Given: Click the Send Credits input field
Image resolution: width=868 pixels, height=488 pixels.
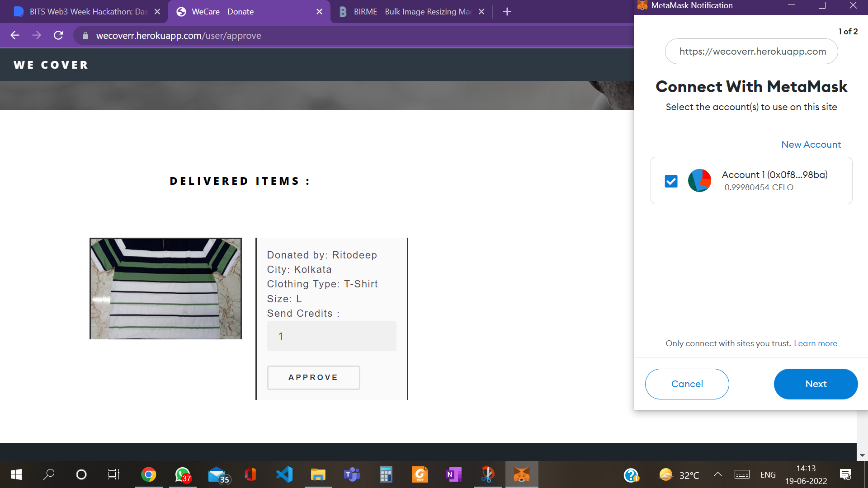Looking at the screenshot, I should click(x=331, y=336).
